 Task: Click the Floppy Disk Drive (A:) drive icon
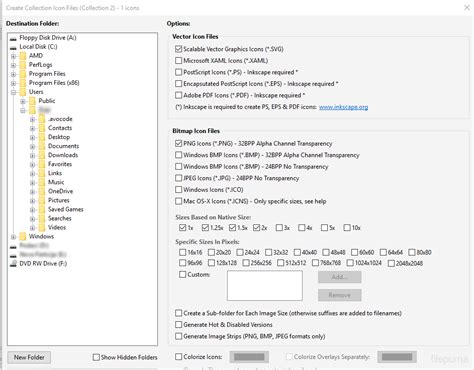[13, 38]
